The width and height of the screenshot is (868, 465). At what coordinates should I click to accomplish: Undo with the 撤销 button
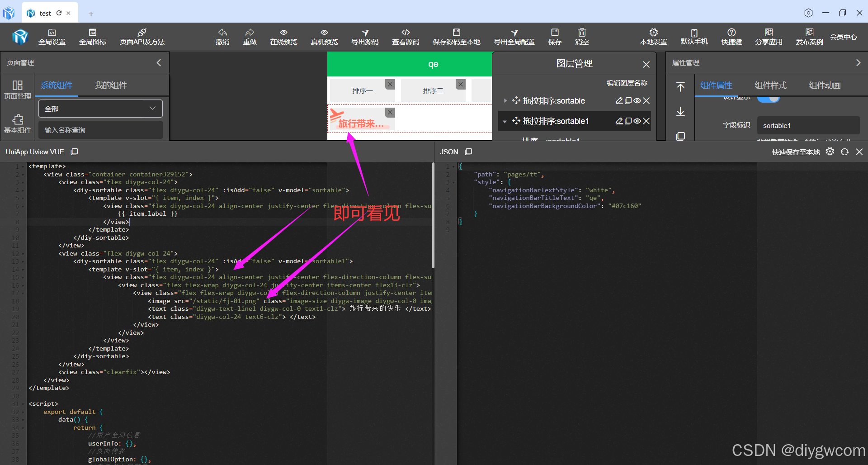pyautogui.click(x=222, y=37)
